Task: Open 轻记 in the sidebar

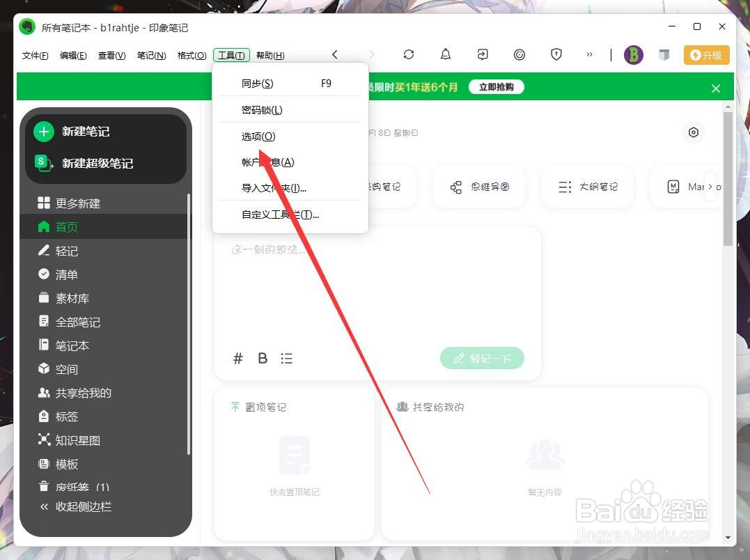Action: (104, 251)
